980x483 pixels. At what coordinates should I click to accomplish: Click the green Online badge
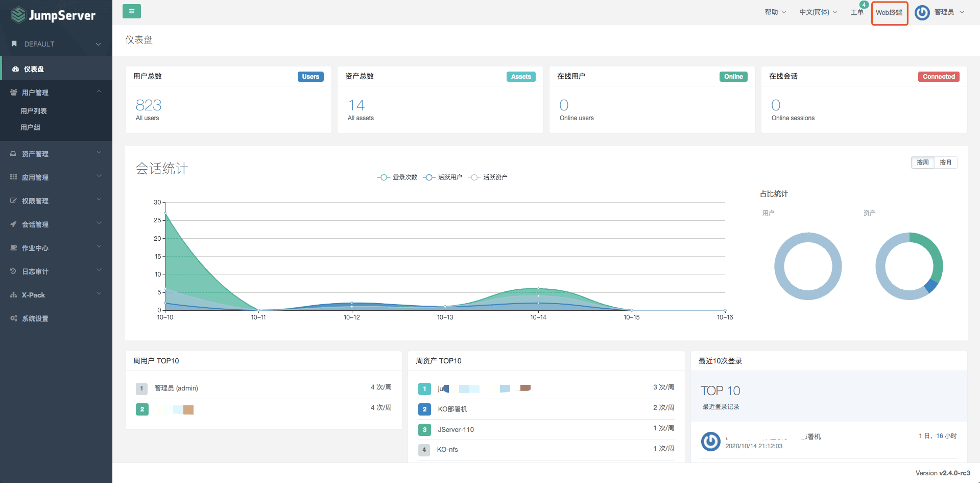point(733,77)
